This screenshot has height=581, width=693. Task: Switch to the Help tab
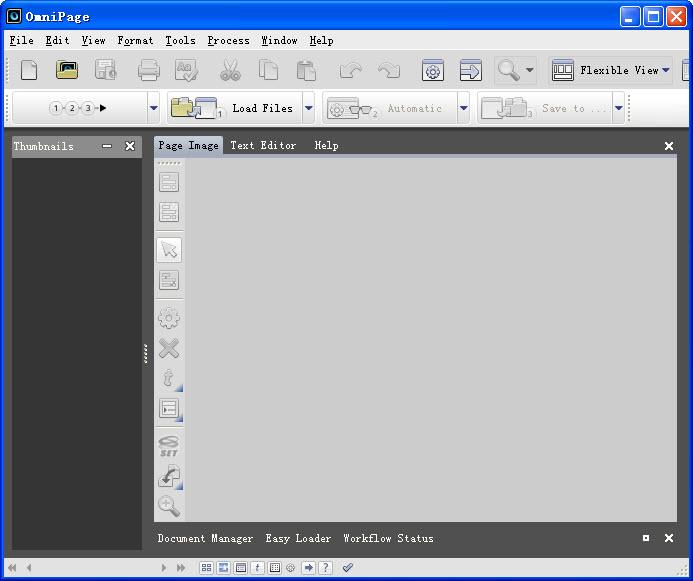point(327,145)
